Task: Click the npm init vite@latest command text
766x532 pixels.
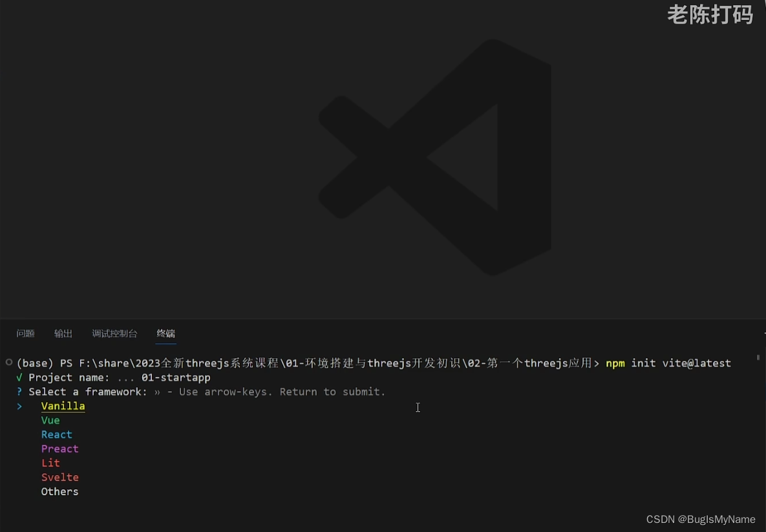Action: tap(669, 363)
